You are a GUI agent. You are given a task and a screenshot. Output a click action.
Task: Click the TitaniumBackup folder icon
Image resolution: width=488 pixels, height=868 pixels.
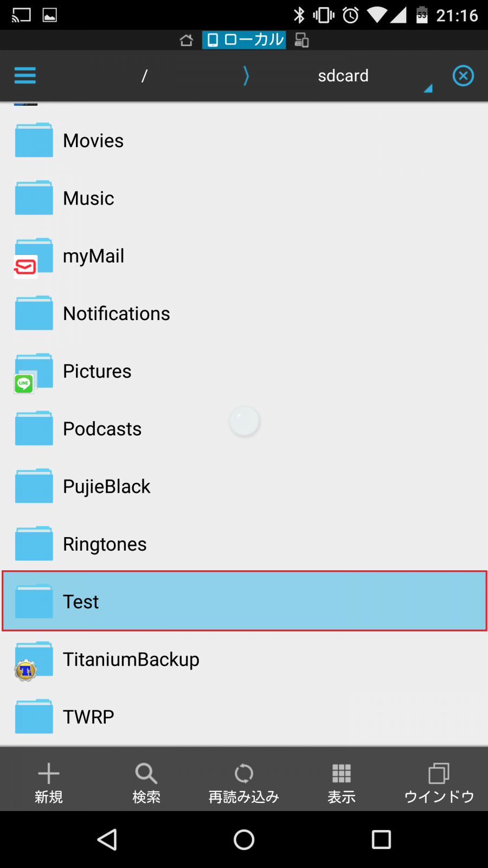[x=33, y=659]
